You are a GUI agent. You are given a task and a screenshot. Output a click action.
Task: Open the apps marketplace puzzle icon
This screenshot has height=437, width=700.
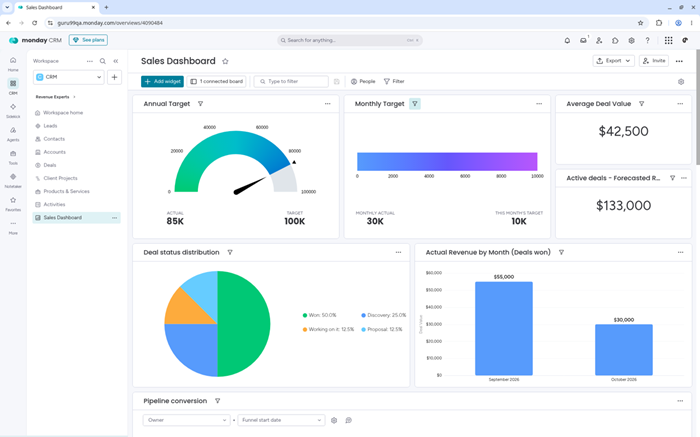click(x=615, y=40)
